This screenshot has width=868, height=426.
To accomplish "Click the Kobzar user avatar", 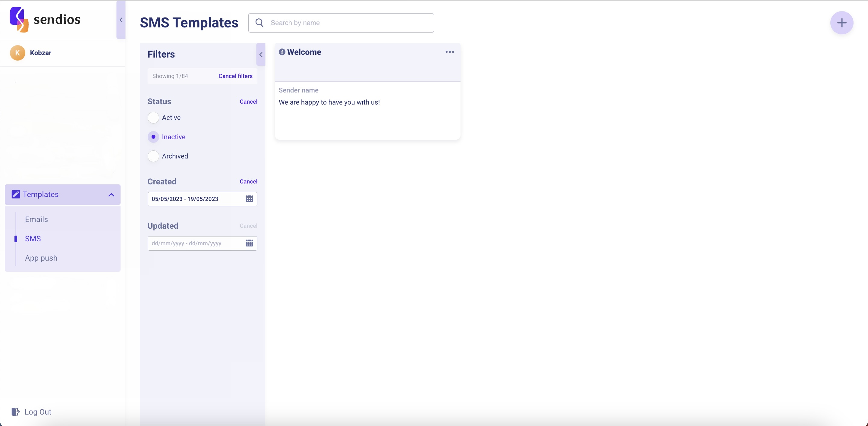I will pos(17,53).
